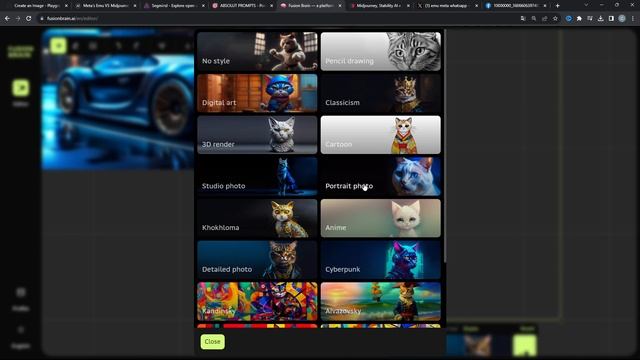Image resolution: width=640 pixels, height=360 pixels.
Task: Choose the Portrait photo style
Action: (380, 176)
